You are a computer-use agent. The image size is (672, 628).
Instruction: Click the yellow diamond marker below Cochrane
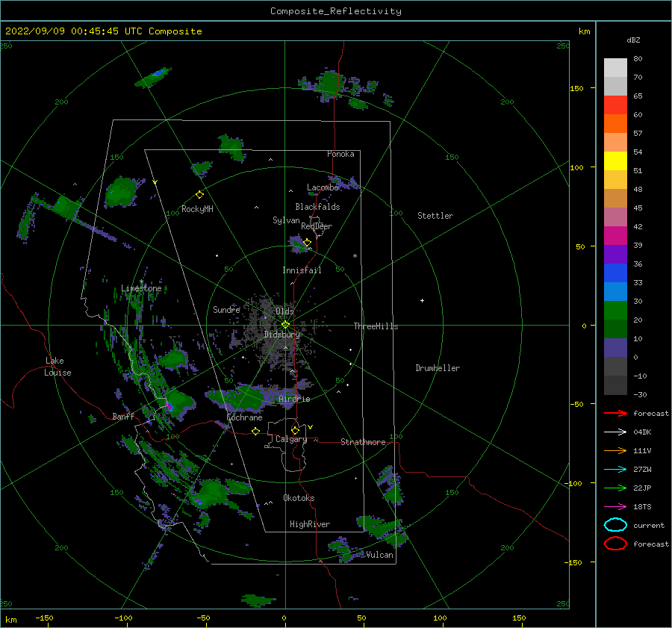[x=256, y=431]
